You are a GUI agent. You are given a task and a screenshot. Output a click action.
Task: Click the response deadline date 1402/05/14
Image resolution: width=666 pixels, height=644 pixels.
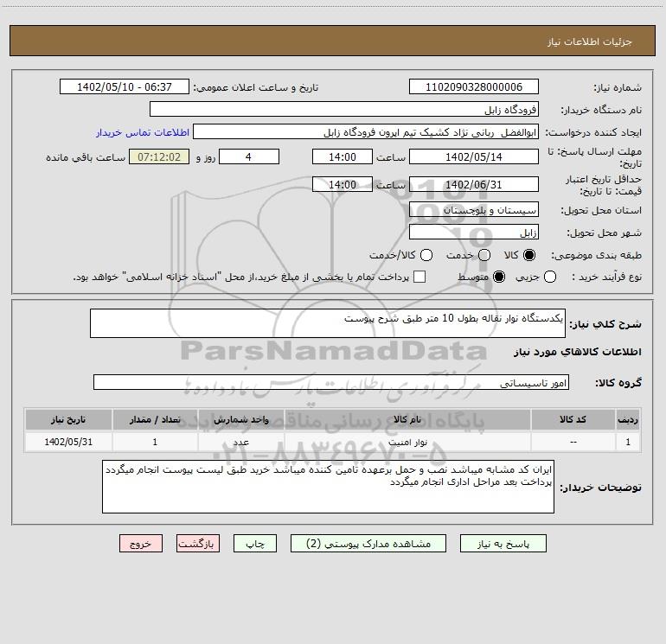474,156
